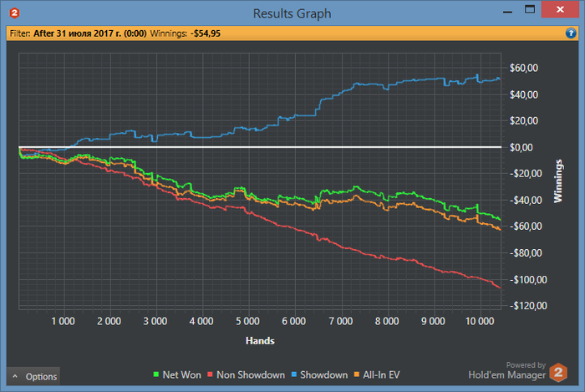585x392 pixels.
Task: Click the 6 000 hands axis label
Action: pyautogui.click(x=294, y=321)
